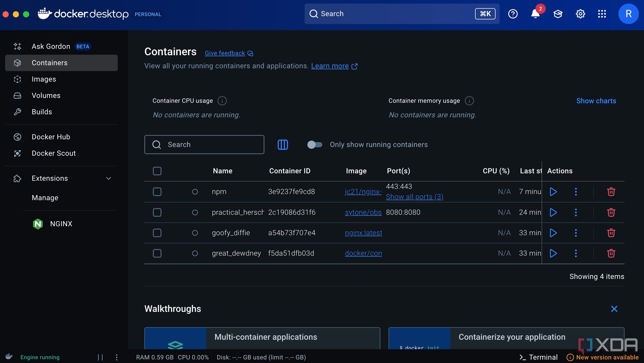Sort by the CPU (%) column header

click(x=496, y=171)
